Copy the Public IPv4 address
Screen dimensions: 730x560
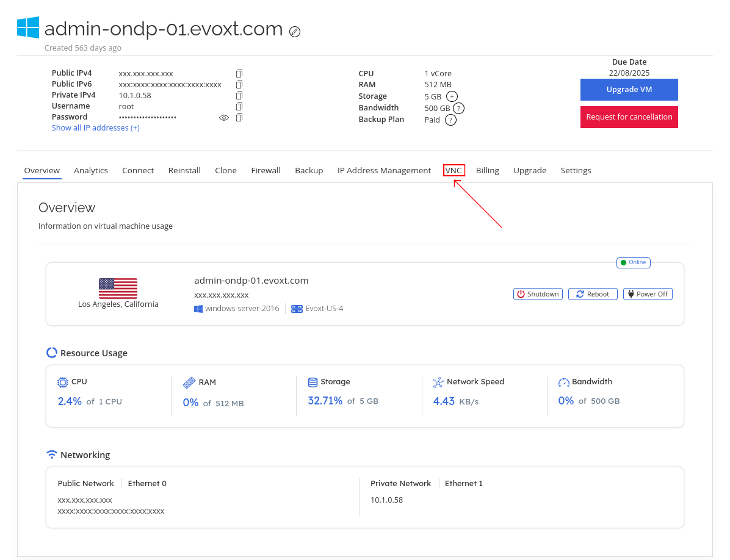click(239, 73)
